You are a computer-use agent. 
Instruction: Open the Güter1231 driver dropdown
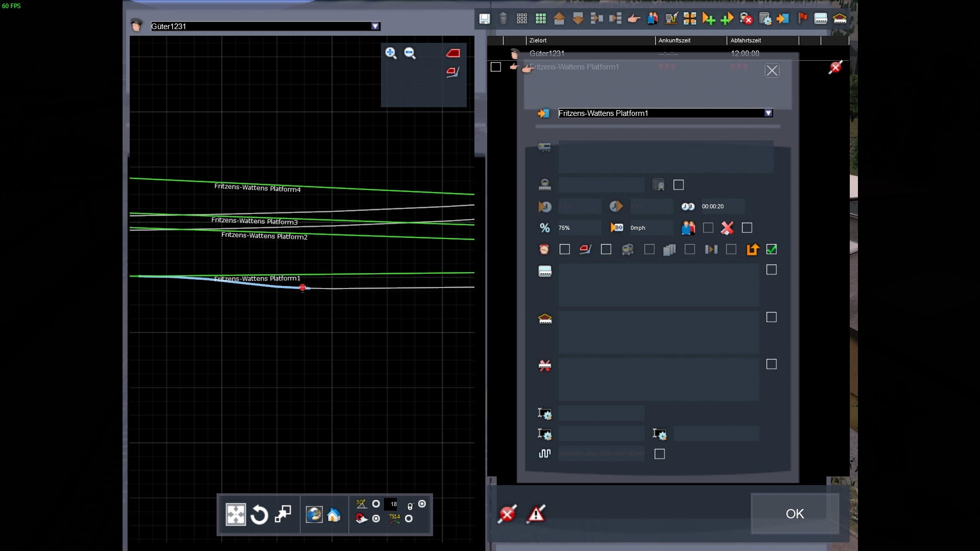pos(375,27)
